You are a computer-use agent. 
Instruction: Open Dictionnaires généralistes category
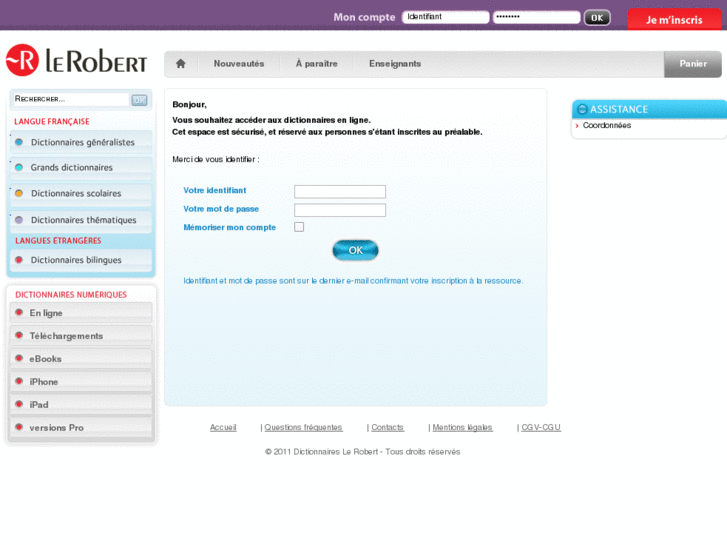pos(81,142)
